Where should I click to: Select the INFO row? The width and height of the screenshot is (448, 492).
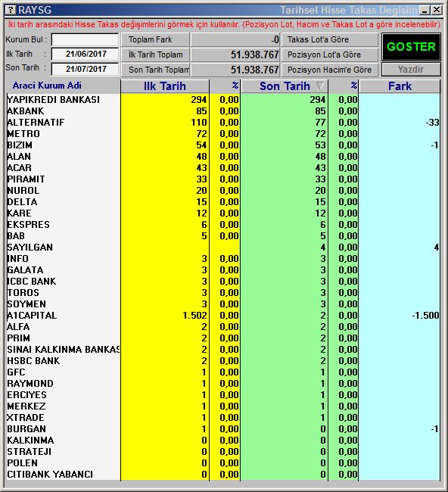223,259
